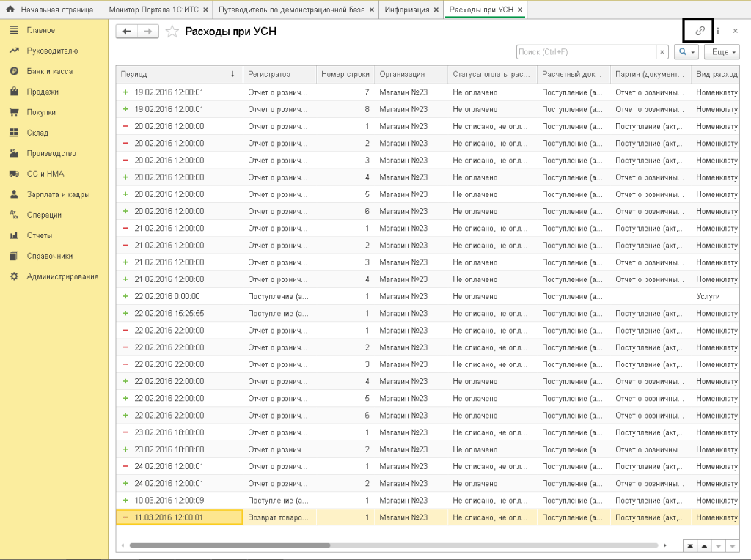751x560 pixels.
Task: Clear the search field with its x button
Action: [662, 52]
